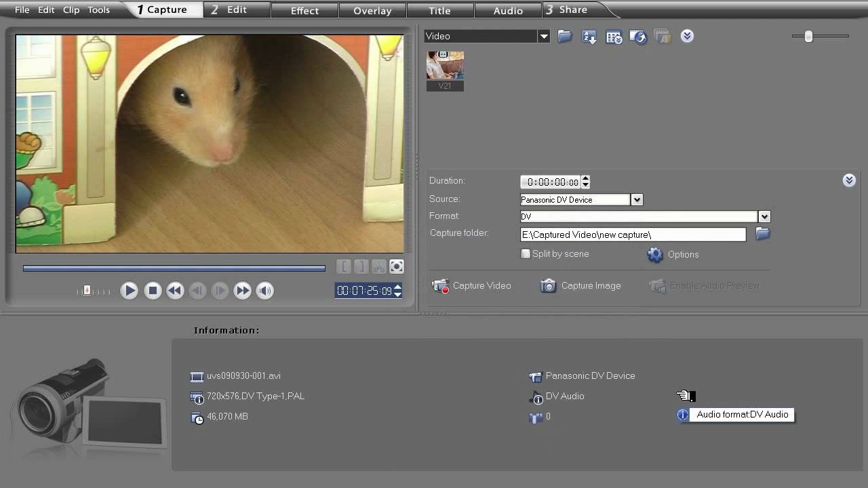
Task: Enable the Split by scene checkbox
Action: pos(526,253)
